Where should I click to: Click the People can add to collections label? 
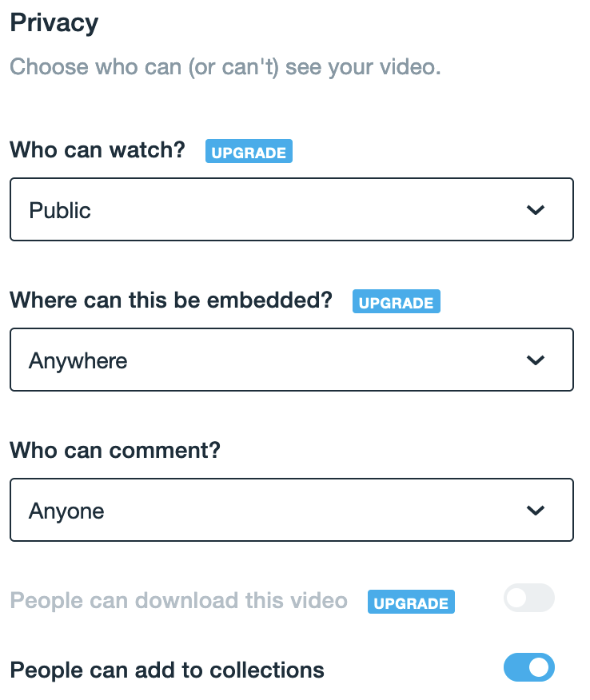[167, 670]
